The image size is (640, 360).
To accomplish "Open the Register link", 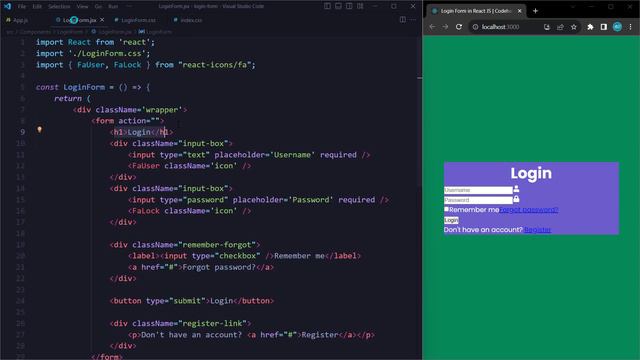I will [x=538, y=230].
